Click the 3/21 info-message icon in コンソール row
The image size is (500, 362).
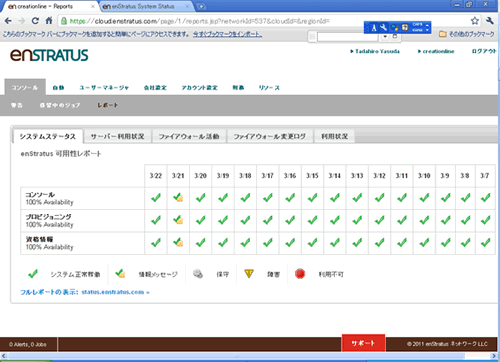(178, 198)
